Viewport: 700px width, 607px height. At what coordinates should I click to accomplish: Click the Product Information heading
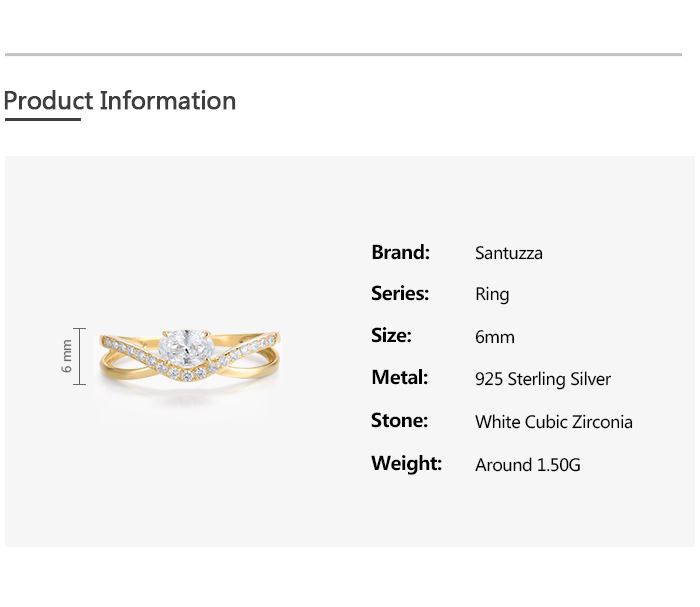click(x=120, y=101)
